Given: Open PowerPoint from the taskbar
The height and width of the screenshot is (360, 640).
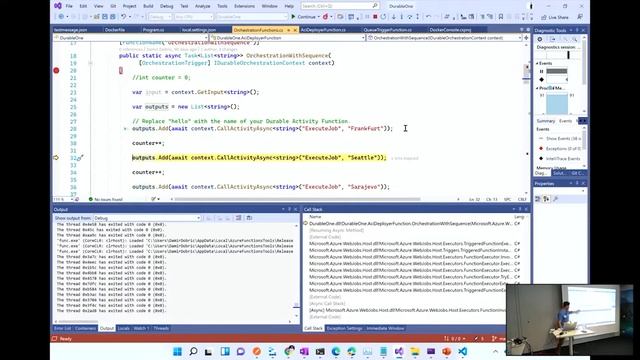Looking at the screenshot, I should point(447,351).
